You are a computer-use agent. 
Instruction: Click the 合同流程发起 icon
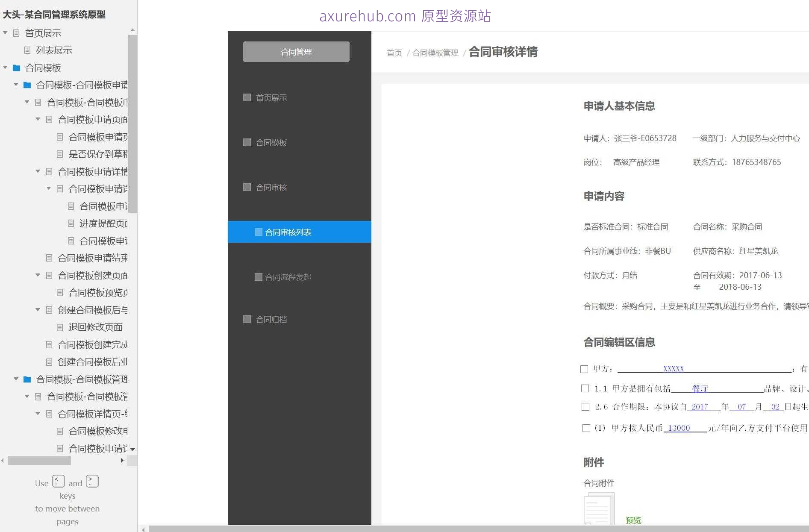tap(258, 277)
